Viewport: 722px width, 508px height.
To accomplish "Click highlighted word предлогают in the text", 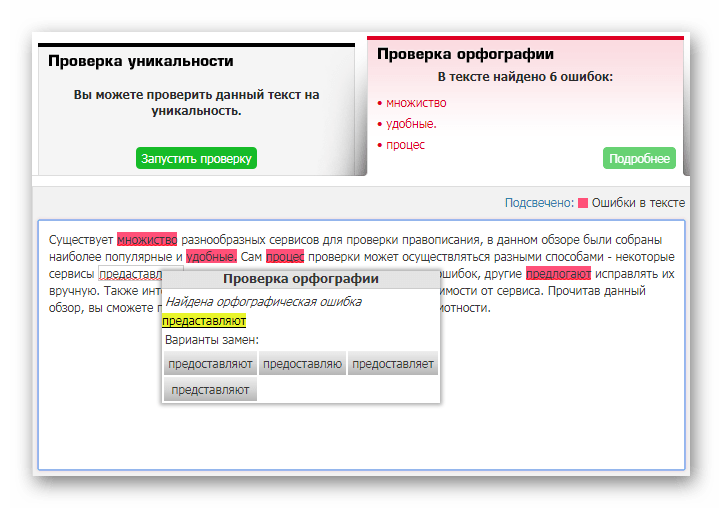I will (x=558, y=274).
